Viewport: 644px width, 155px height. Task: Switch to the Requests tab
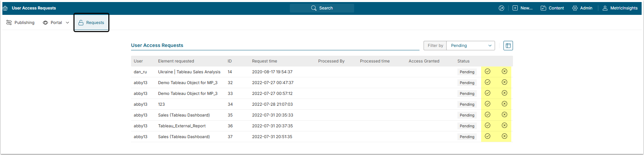[x=91, y=23]
